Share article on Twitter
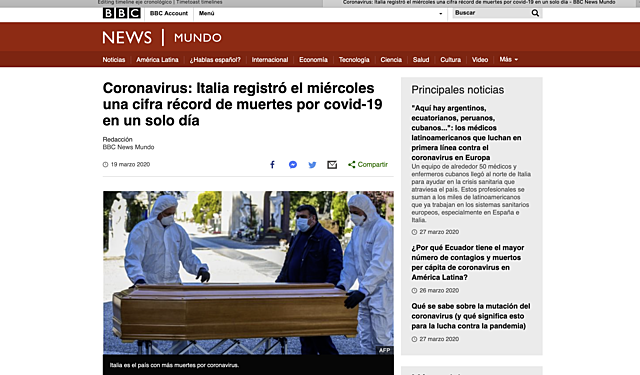 coord(312,164)
